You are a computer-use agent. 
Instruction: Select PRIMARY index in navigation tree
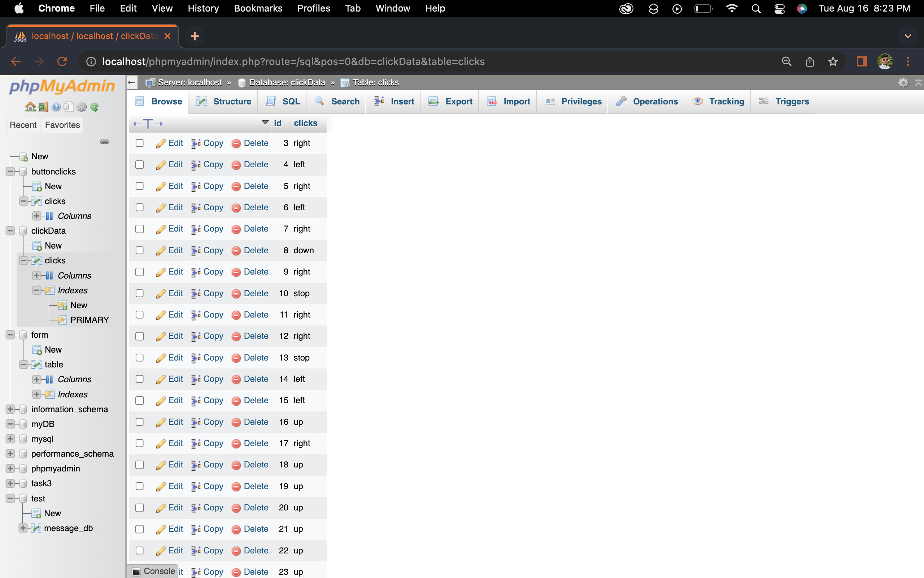coord(90,320)
